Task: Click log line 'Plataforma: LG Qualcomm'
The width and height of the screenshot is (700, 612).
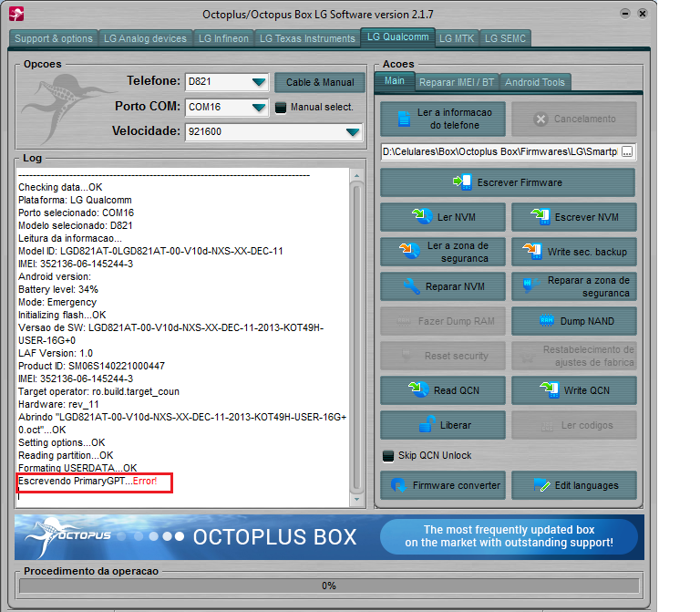Action: [75, 200]
